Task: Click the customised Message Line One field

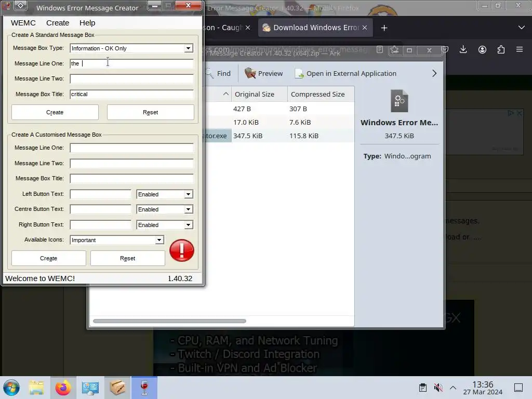Action: pyautogui.click(x=131, y=148)
